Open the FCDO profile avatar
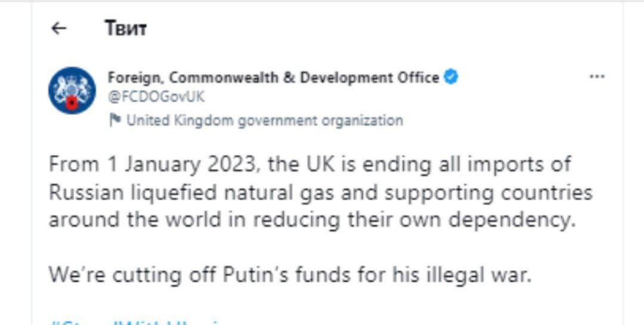The image size is (644, 325). pos(72,91)
